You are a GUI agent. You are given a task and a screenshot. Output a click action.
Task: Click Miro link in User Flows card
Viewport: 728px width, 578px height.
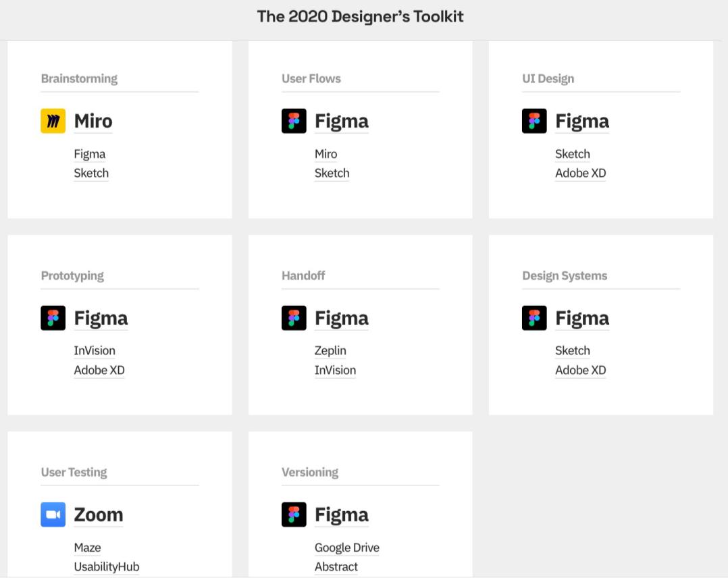(326, 154)
